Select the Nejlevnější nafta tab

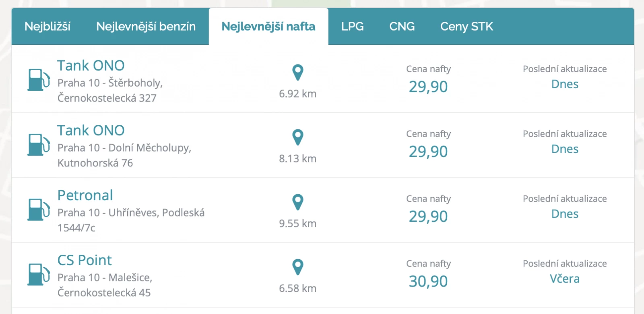tap(268, 27)
